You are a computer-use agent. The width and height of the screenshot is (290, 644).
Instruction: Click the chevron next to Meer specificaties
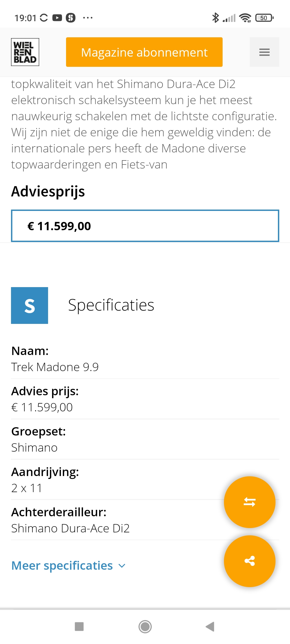(x=122, y=566)
